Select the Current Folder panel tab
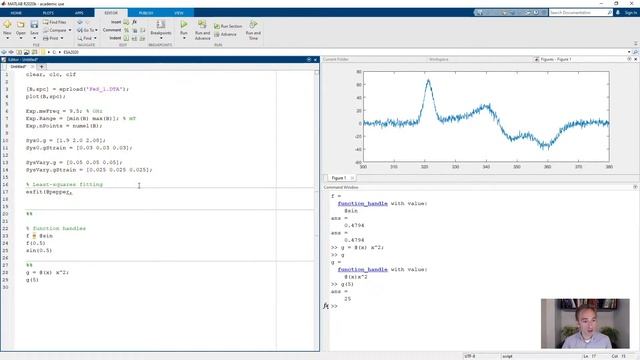The height and width of the screenshot is (360, 640). [x=336, y=60]
